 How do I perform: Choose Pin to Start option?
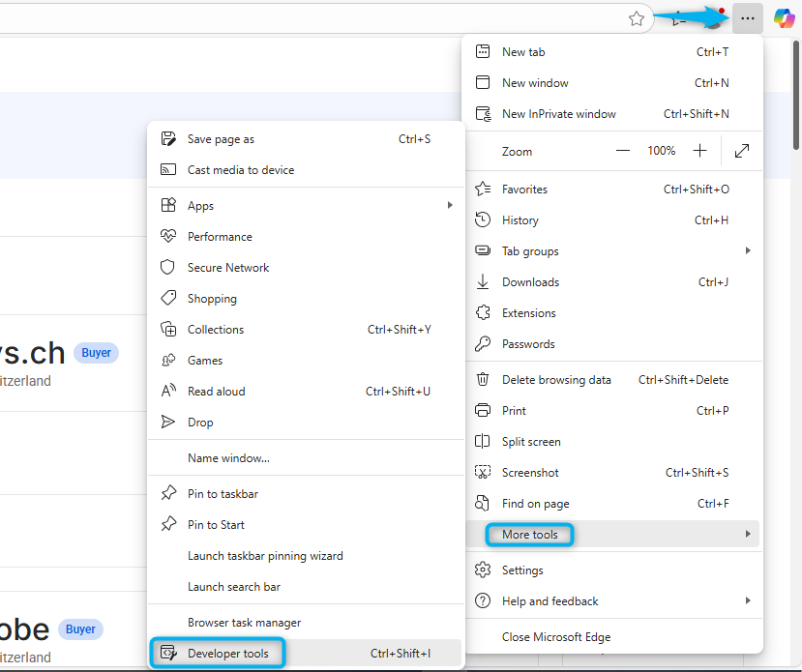[x=307, y=524]
